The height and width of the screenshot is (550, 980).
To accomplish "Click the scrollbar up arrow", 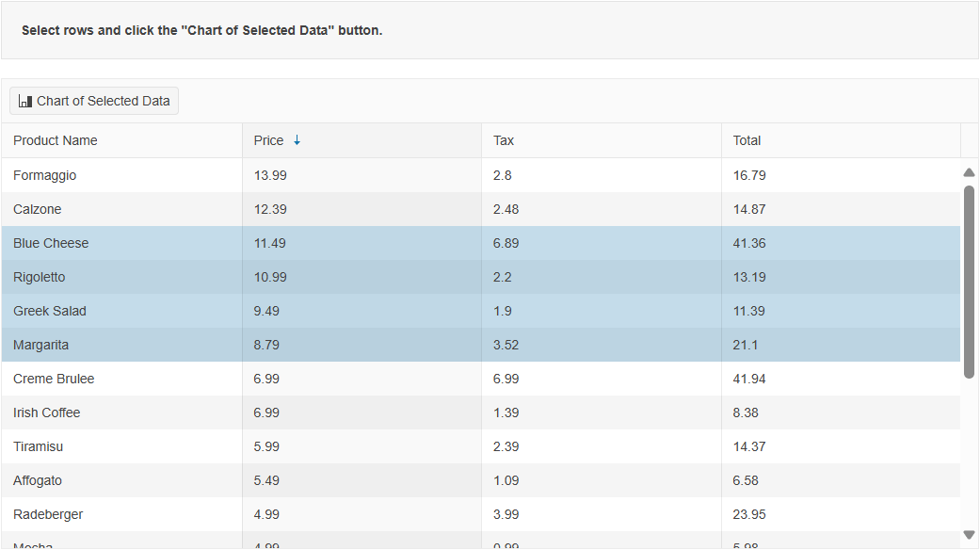I will 969,171.
